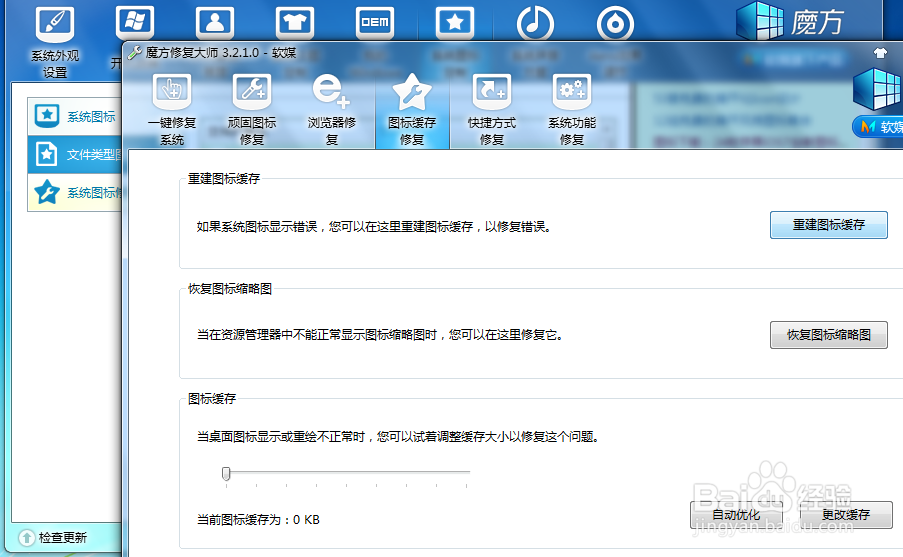Click the blue cube logo in 修复大师 window
Screen dimensions: 903x557
coord(878,89)
